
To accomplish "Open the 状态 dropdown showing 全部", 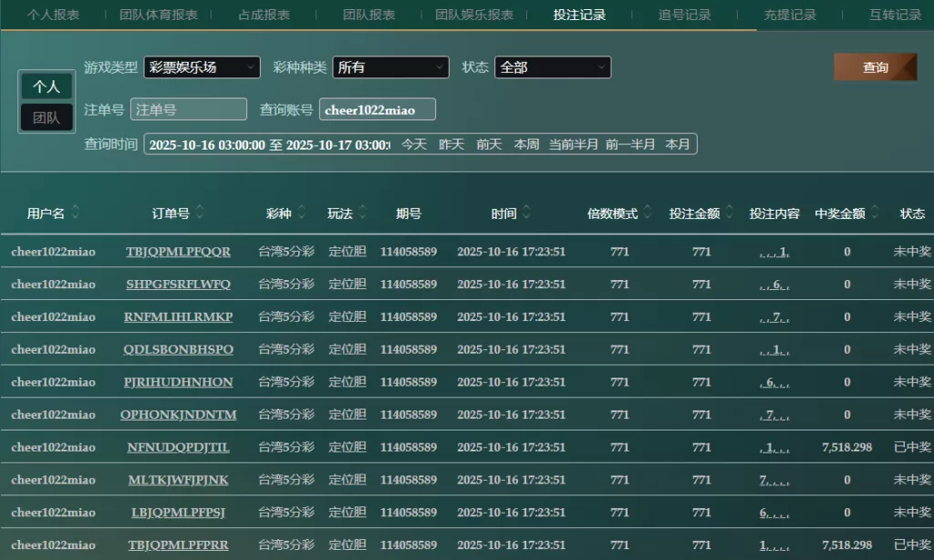I will [553, 67].
